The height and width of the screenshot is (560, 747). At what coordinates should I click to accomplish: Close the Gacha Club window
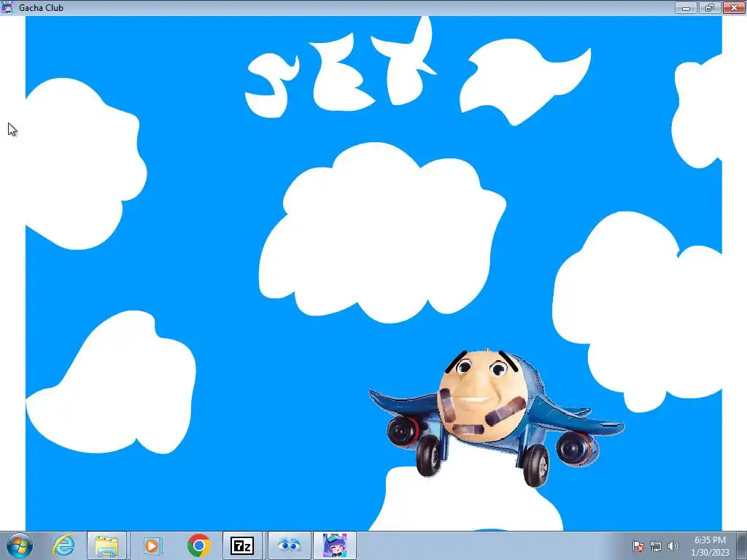[x=734, y=7]
